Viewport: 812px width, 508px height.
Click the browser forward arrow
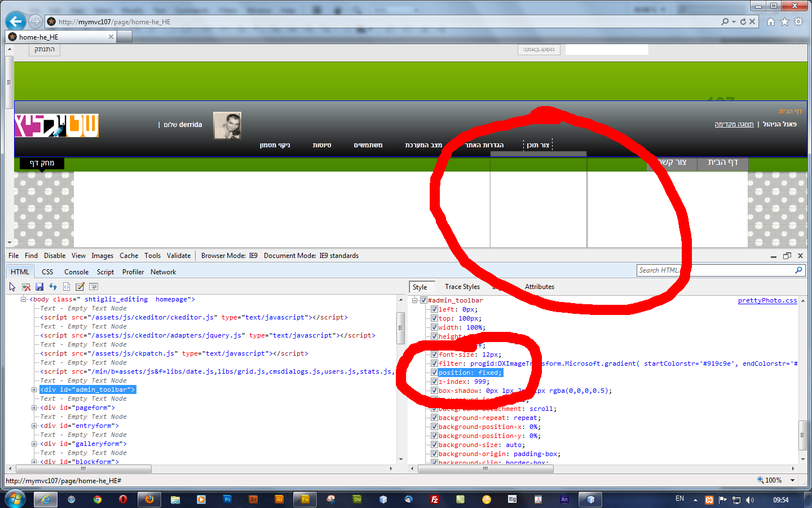[x=36, y=21]
